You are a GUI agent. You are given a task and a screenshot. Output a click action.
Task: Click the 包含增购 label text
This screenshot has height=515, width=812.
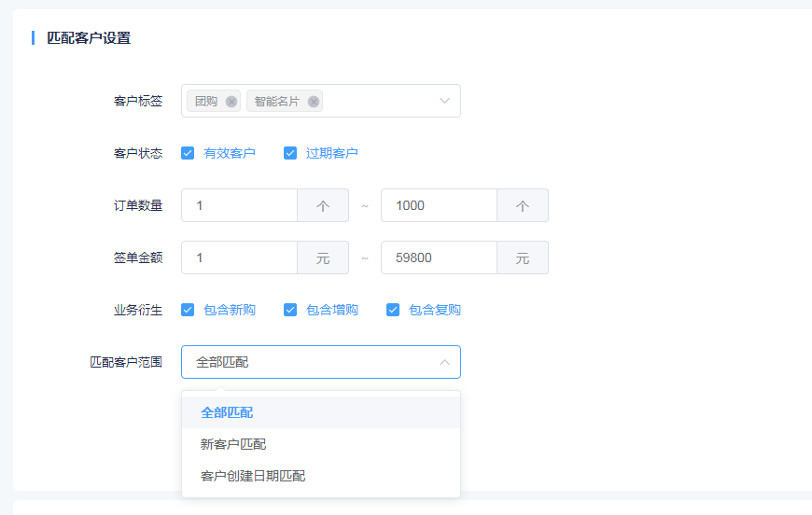[x=332, y=310]
